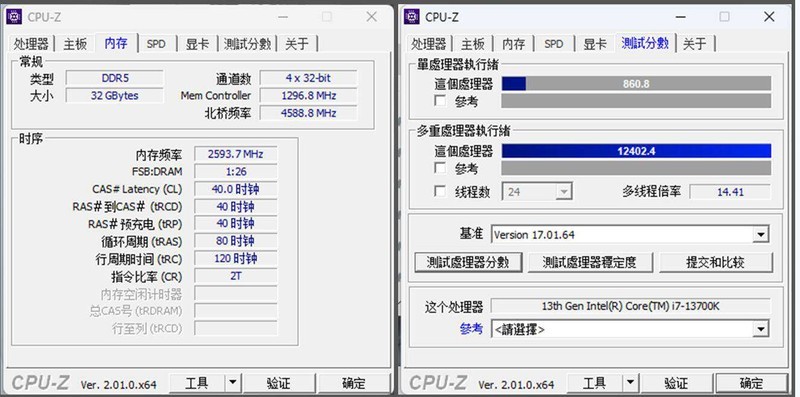Open 处理器 tab in left CPU-Z window
Viewport: 800px width, 397px height.
(x=31, y=44)
